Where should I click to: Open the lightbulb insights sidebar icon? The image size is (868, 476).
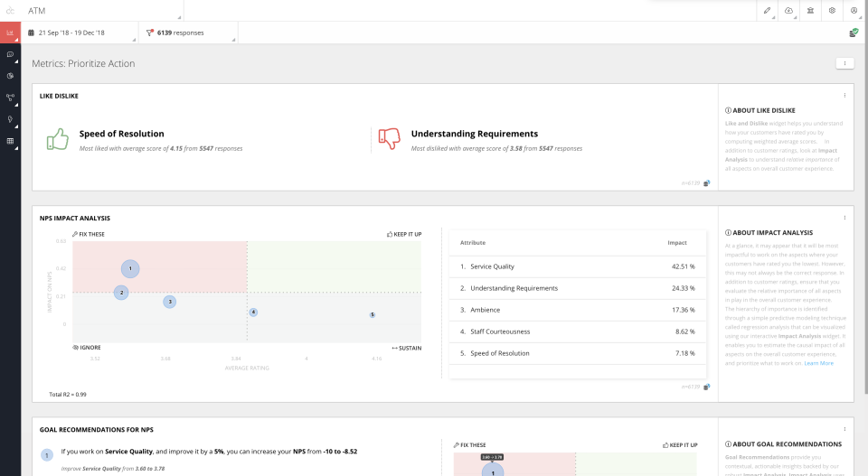[10, 119]
